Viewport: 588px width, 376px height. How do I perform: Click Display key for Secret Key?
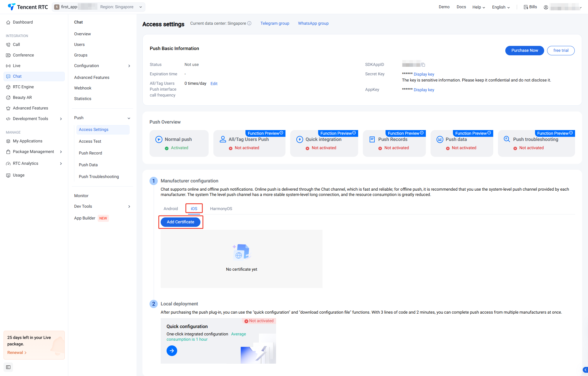click(424, 74)
